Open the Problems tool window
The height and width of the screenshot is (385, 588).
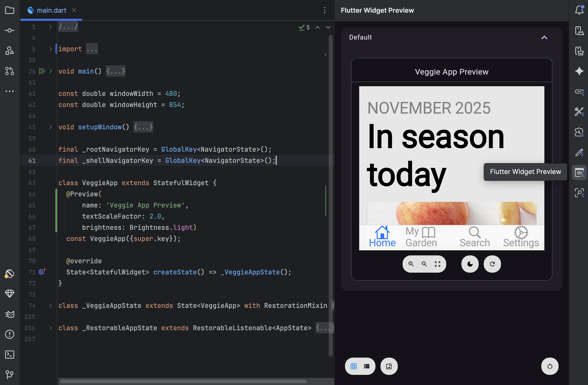[x=10, y=335]
